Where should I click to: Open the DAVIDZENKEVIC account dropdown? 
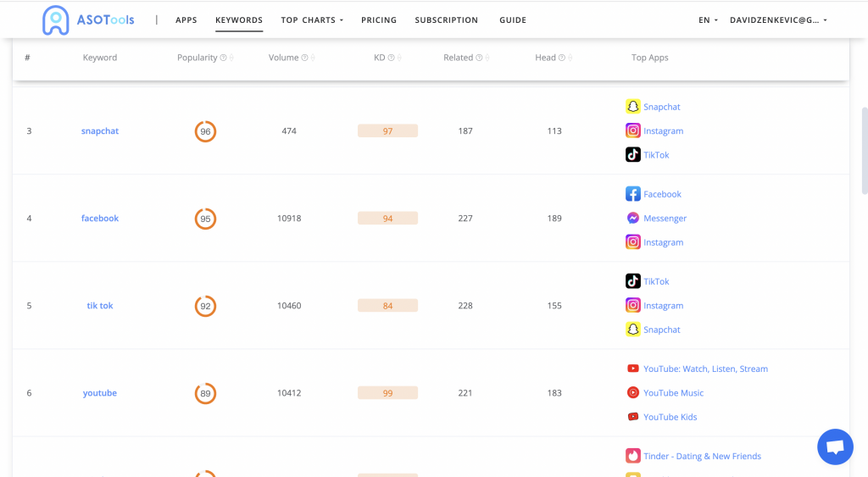coord(778,20)
